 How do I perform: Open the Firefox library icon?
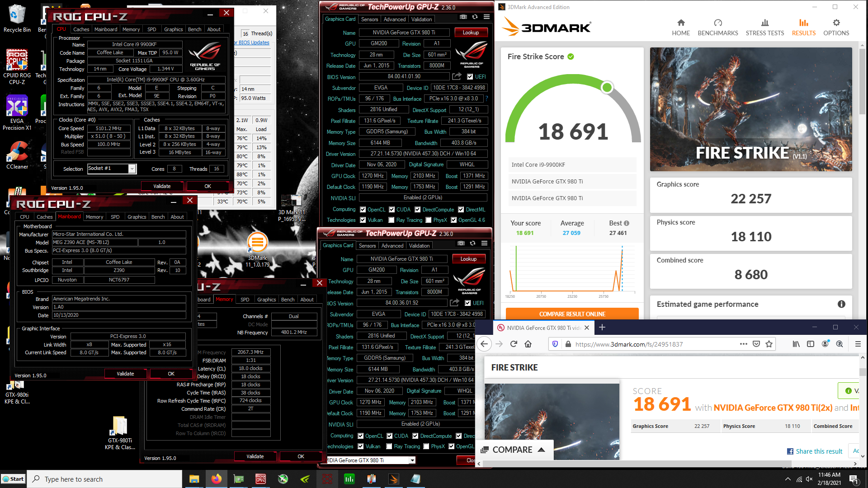pyautogui.click(x=796, y=344)
